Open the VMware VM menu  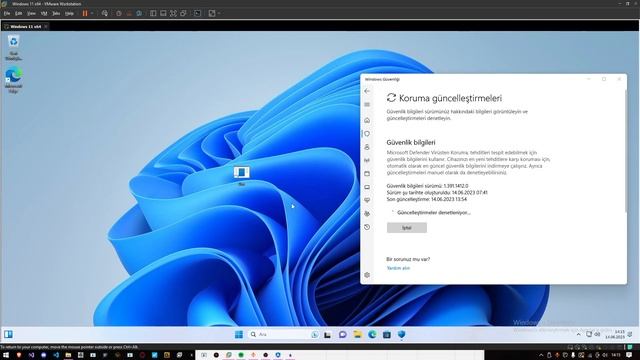(x=44, y=13)
